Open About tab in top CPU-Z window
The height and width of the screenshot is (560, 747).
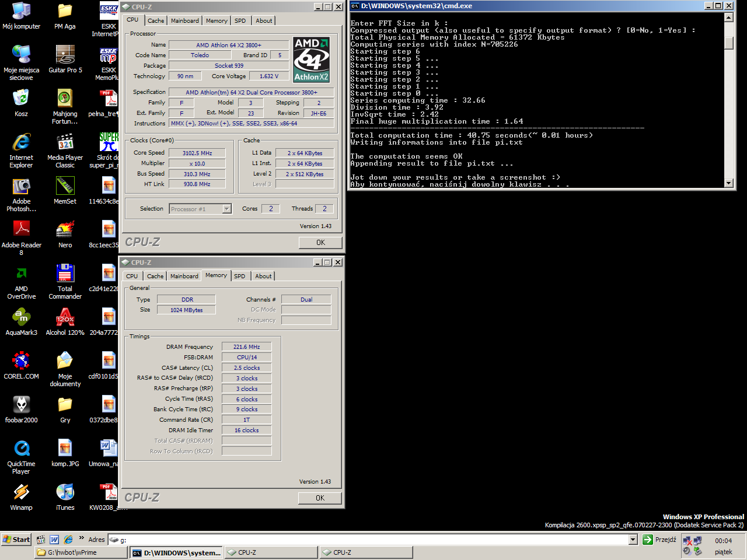tap(264, 20)
